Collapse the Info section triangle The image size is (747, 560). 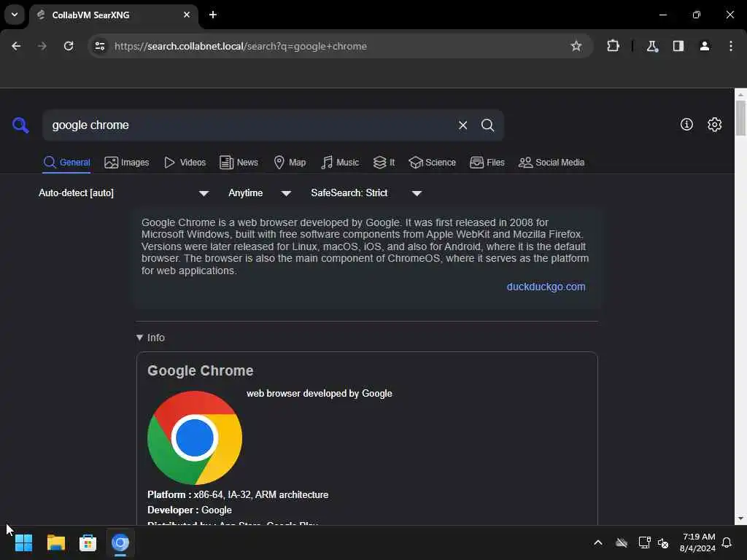pyautogui.click(x=139, y=338)
